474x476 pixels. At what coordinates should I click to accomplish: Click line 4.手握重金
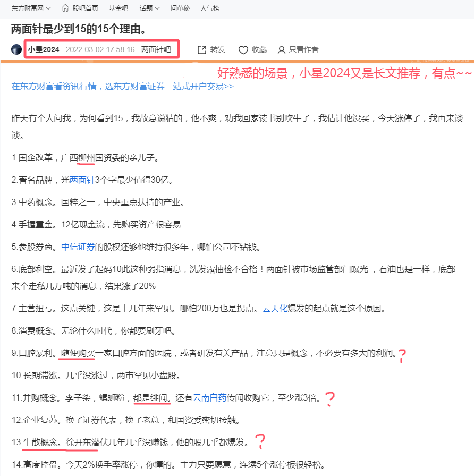pyautogui.click(x=96, y=225)
